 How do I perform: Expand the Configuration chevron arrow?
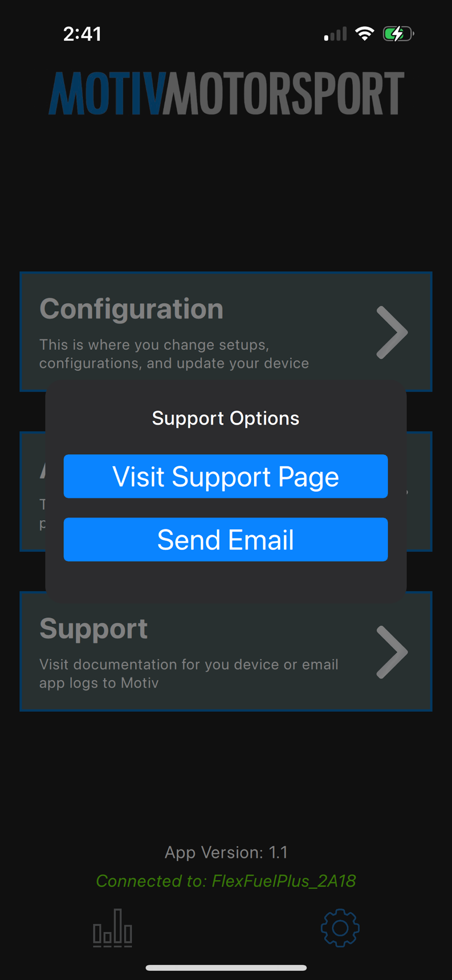point(392,333)
